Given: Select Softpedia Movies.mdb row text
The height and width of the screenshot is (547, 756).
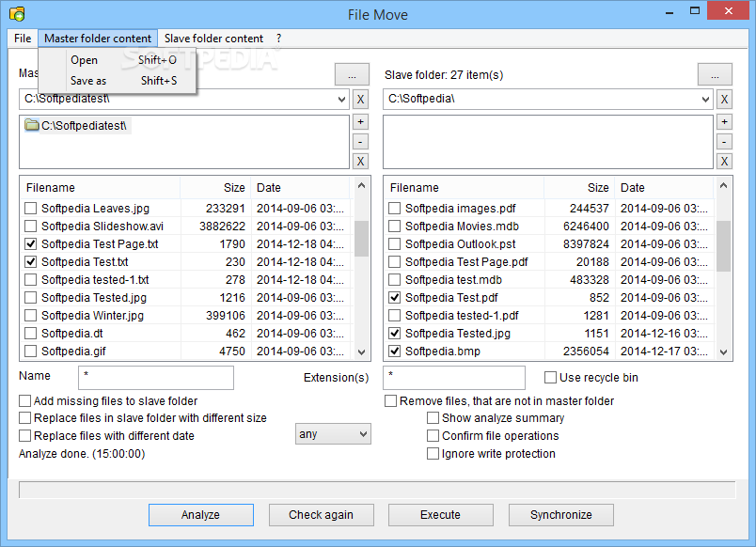Looking at the screenshot, I should (462, 226).
